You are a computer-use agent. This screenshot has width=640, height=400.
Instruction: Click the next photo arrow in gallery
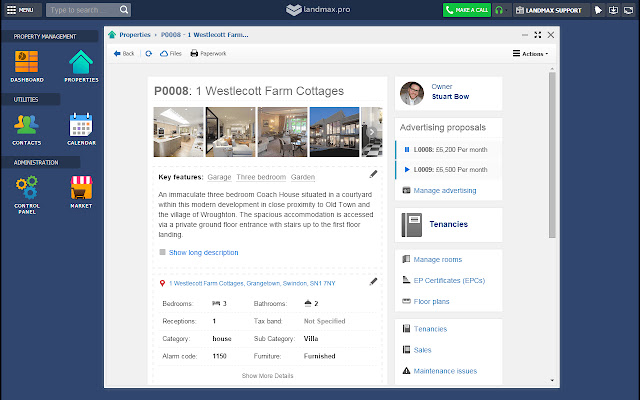(372, 132)
